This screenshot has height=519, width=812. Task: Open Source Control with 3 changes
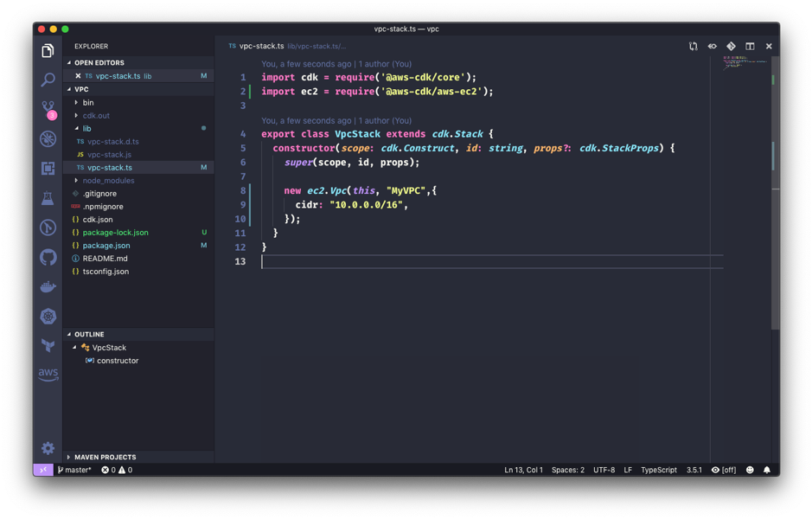(x=48, y=109)
